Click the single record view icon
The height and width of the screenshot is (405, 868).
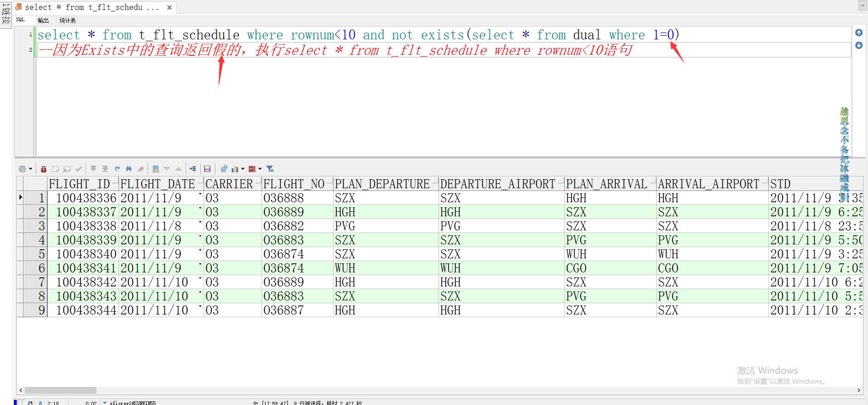point(156,169)
